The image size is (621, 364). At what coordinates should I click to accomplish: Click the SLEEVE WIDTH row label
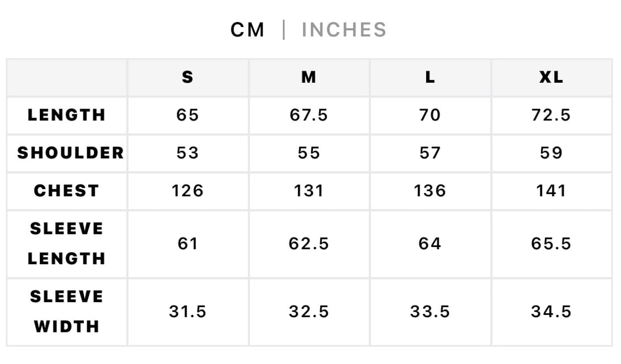point(67,312)
